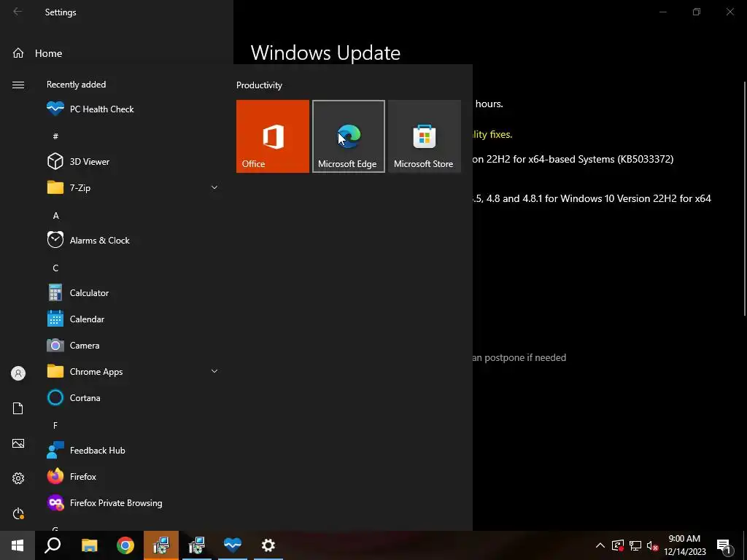This screenshot has width=747, height=560.
Task: Click the Windows Start button
Action: coord(18,545)
